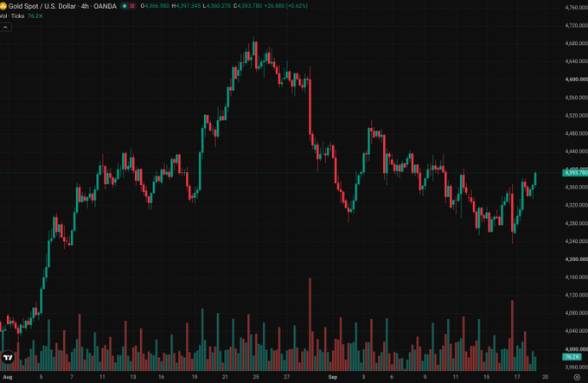Click the 3,960.000 price axis label

(x=576, y=367)
